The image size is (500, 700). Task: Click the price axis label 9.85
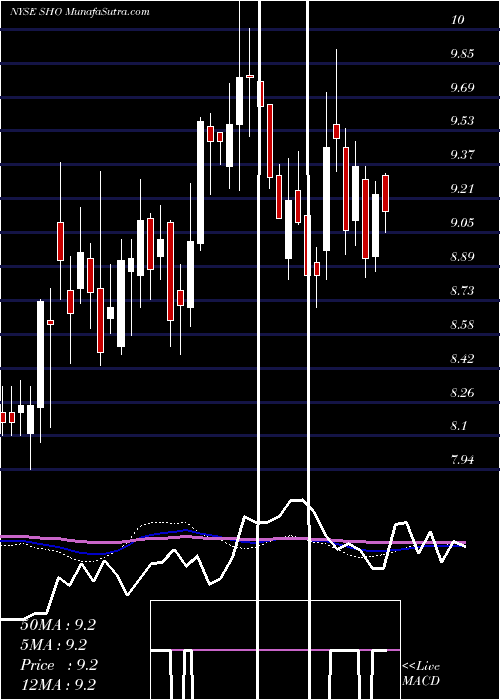[x=462, y=54]
